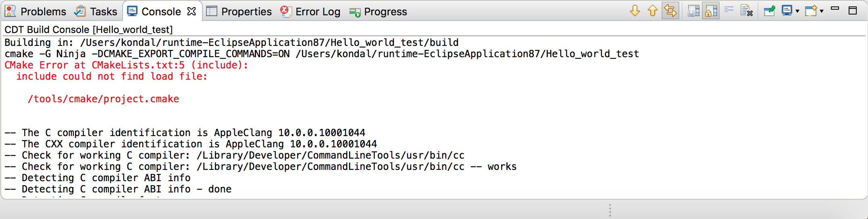Screen dimensions: 868x219
Task: Toggle the Pin Console pushpin icon
Action: pyautogui.click(x=769, y=11)
